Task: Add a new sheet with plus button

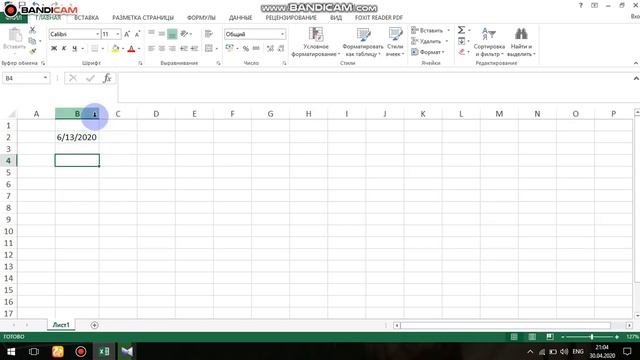Action: point(94,325)
